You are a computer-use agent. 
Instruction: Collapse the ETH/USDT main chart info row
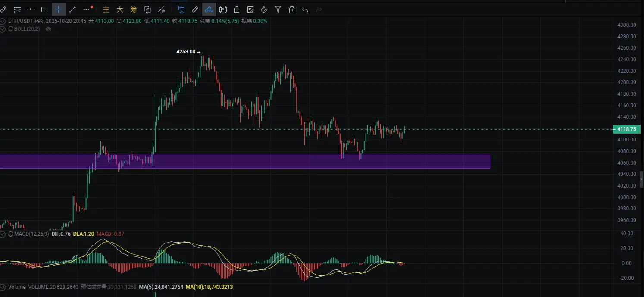(x=3, y=21)
